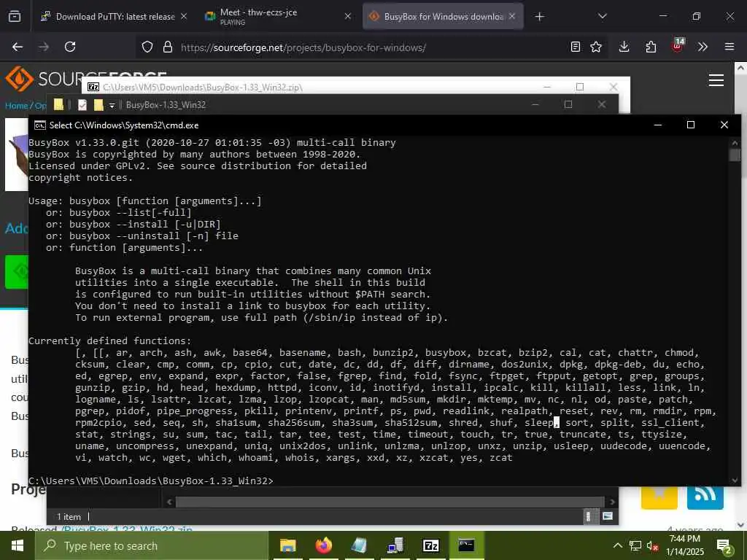
Task: Click properties checkmark icon in Explorer toolbar
Action: click(x=82, y=105)
